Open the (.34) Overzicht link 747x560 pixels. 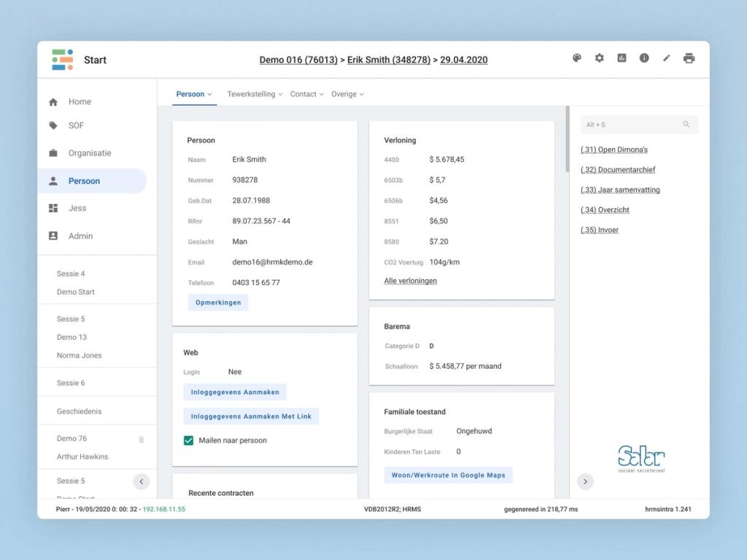[605, 209]
